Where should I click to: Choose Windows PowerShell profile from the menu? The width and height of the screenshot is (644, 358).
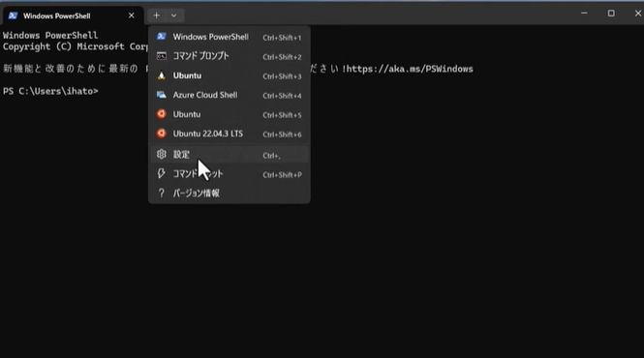click(x=230, y=37)
